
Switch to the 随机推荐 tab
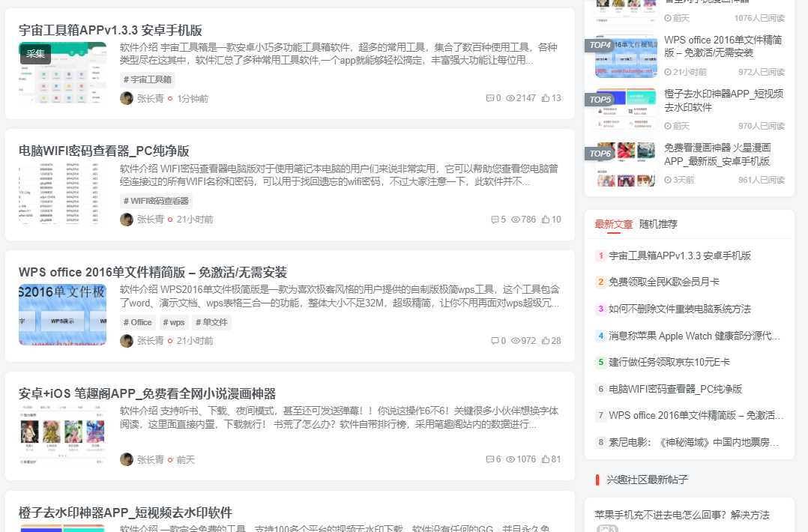[x=658, y=224]
